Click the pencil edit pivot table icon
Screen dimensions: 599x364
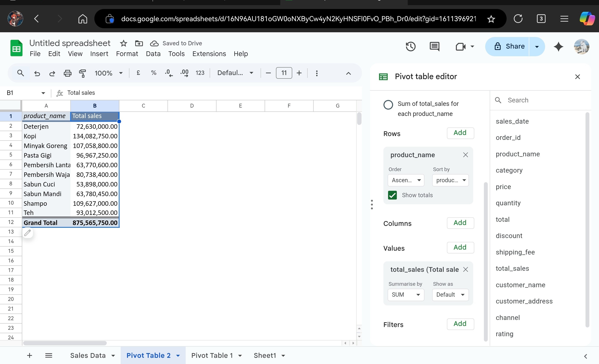(27, 233)
